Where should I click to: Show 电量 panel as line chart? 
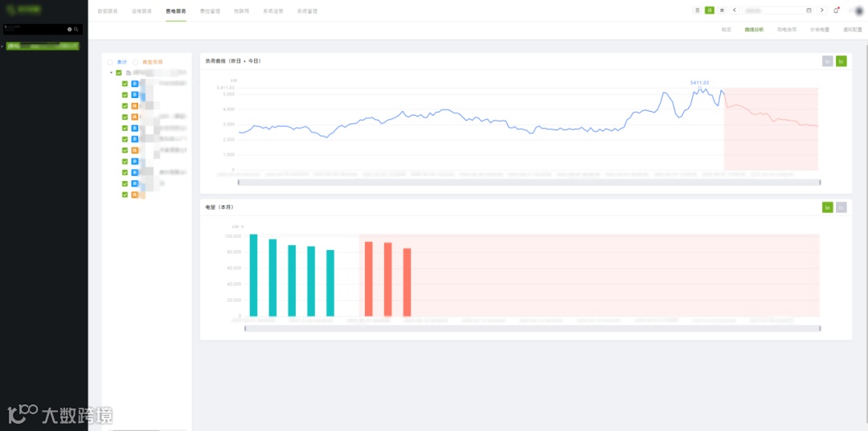point(841,207)
